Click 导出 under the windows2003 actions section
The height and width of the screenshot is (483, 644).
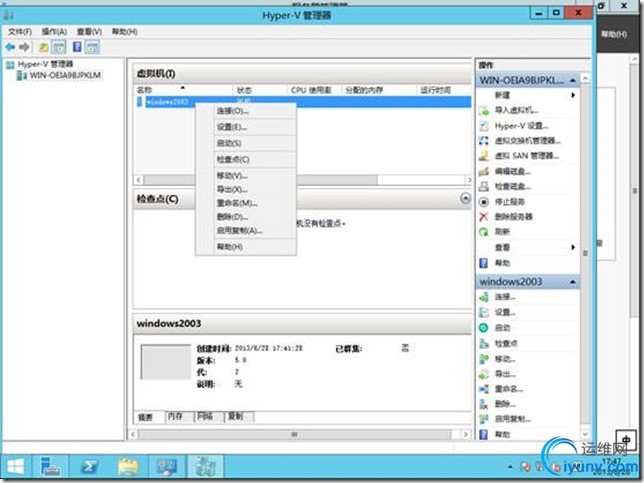(505, 374)
